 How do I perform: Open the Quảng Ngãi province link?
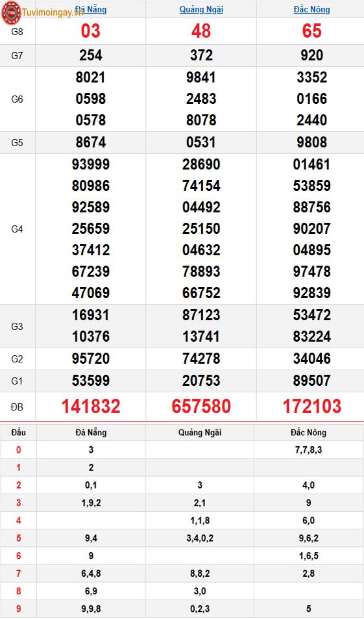201,9
